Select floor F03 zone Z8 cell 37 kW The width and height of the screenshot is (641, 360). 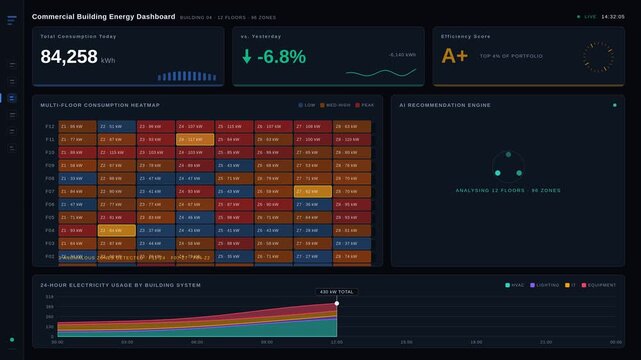coord(352,244)
